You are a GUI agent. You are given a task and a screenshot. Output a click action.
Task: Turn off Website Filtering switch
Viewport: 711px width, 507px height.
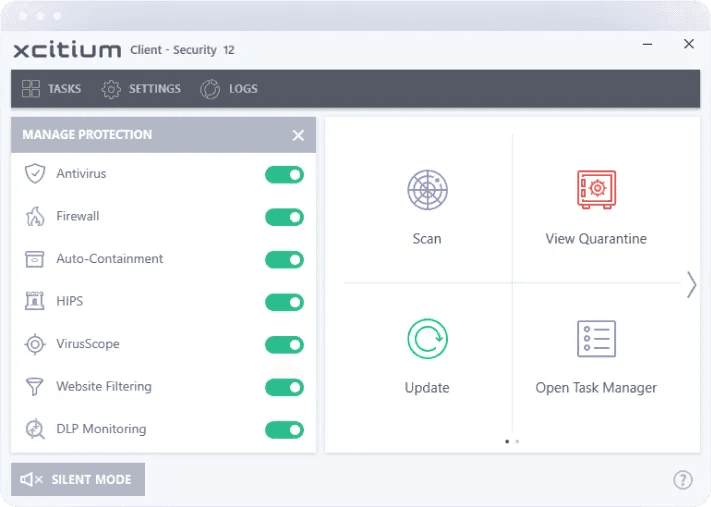pos(284,387)
